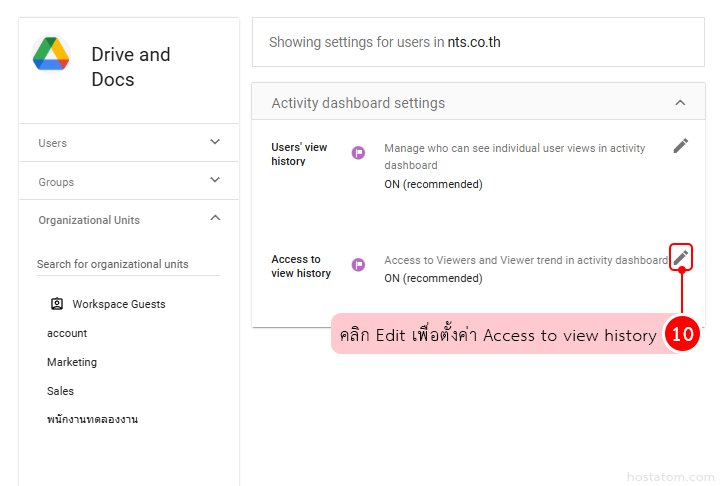
Task: Click the Drive and Docs title
Action: pos(131,67)
